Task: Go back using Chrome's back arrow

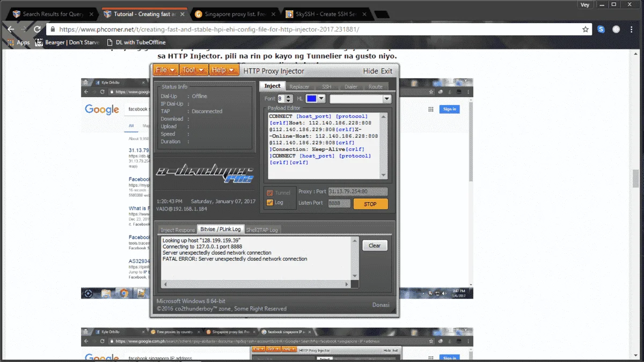Action: point(11,29)
